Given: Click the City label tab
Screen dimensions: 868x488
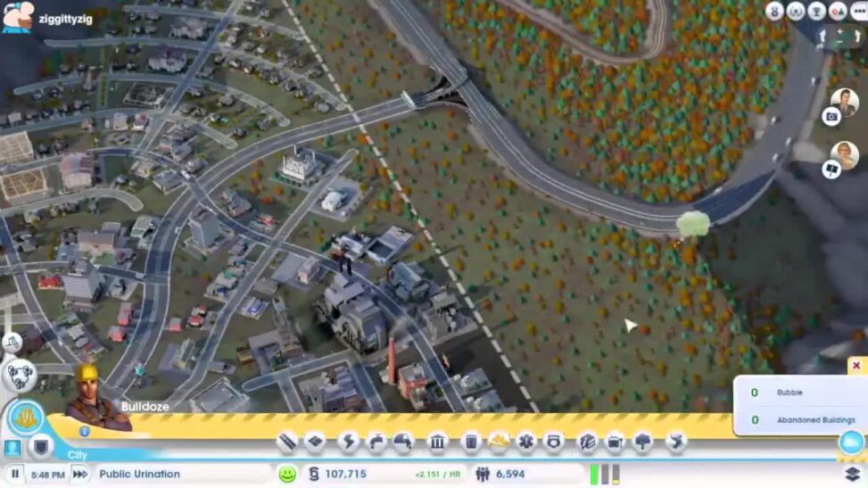Looking at the screenshot, I should (x=77, y=455).
